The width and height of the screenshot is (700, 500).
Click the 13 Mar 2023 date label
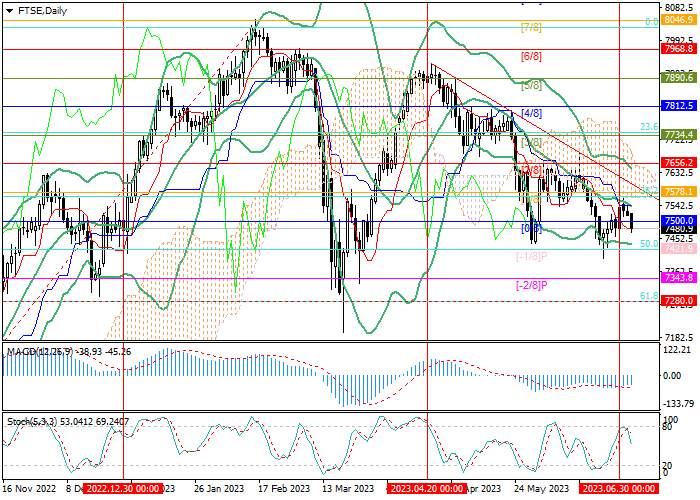pyautogui.click(x=349, y=488)
